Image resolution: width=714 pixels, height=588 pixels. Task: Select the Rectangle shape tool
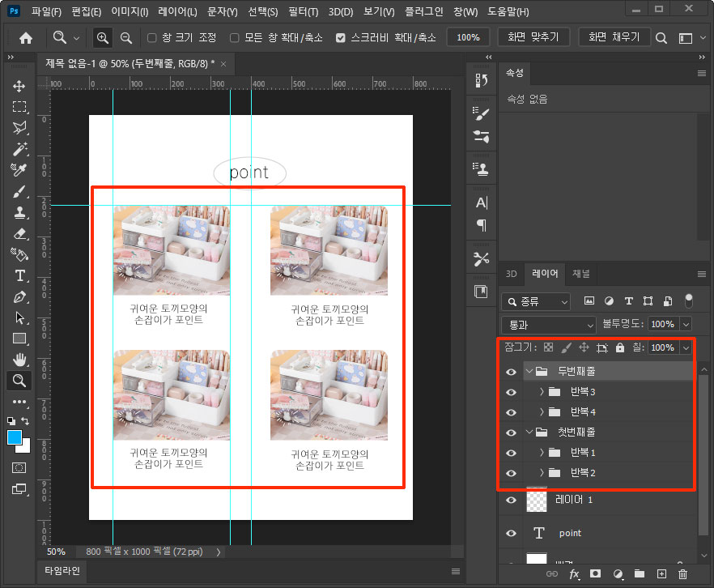point(19,339)
